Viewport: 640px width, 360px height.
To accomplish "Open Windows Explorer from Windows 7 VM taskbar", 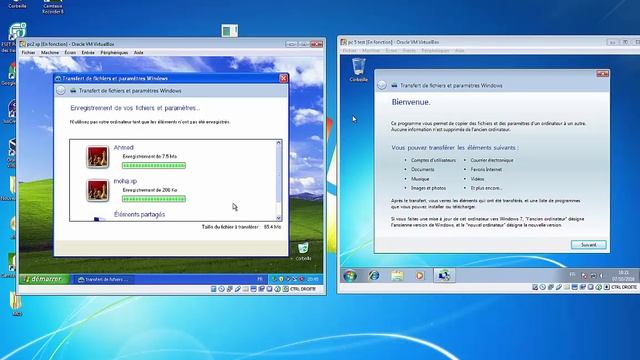I will click(397, 276).
